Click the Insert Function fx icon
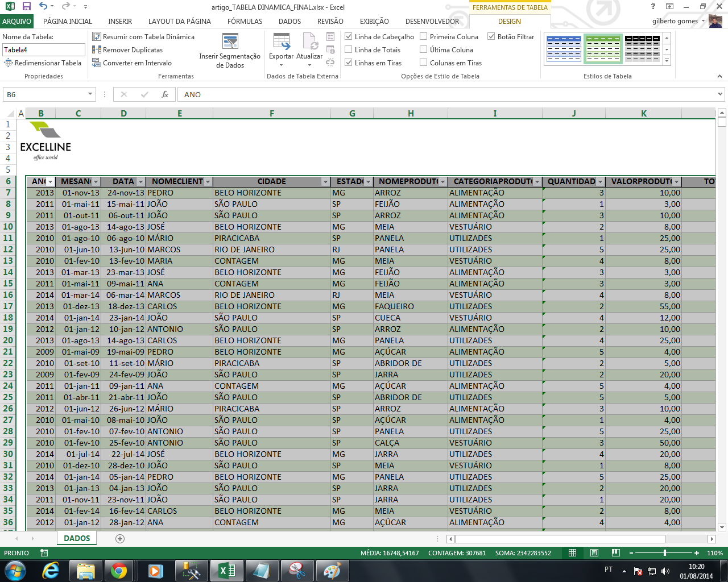Image resolution: width=728 pixels, height=582 pixels. (164, 94)
